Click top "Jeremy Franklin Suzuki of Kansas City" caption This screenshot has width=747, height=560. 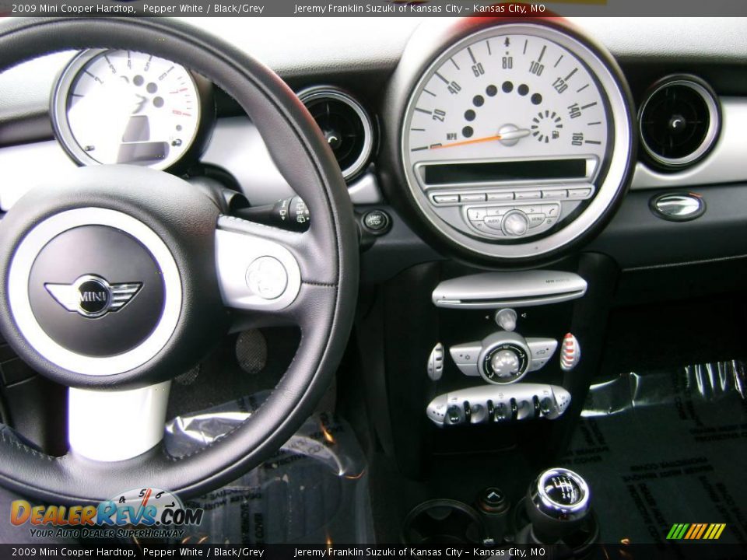click(378, 8)
